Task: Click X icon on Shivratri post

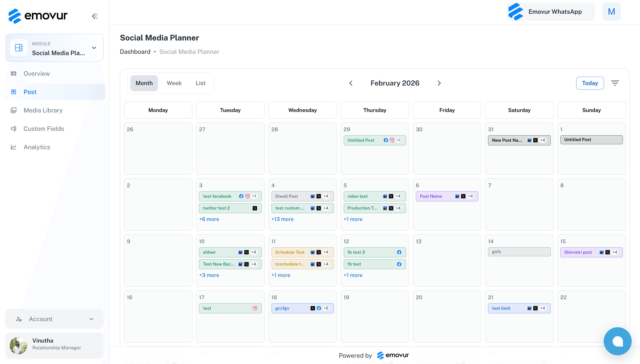Action: [x=607, y=252]
